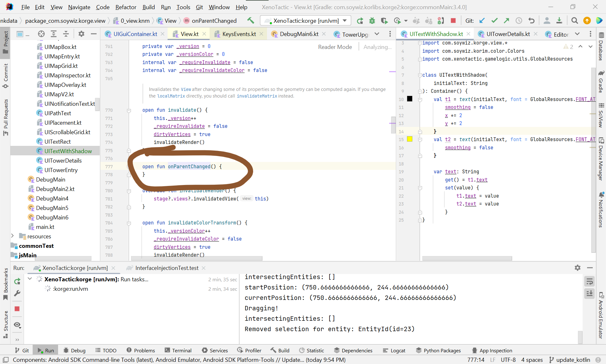This screenshot has height=364, width=606.
Task: Switch to UITowerDetails.kt tab
Action: pyautogui.click(x=508, y=34)
